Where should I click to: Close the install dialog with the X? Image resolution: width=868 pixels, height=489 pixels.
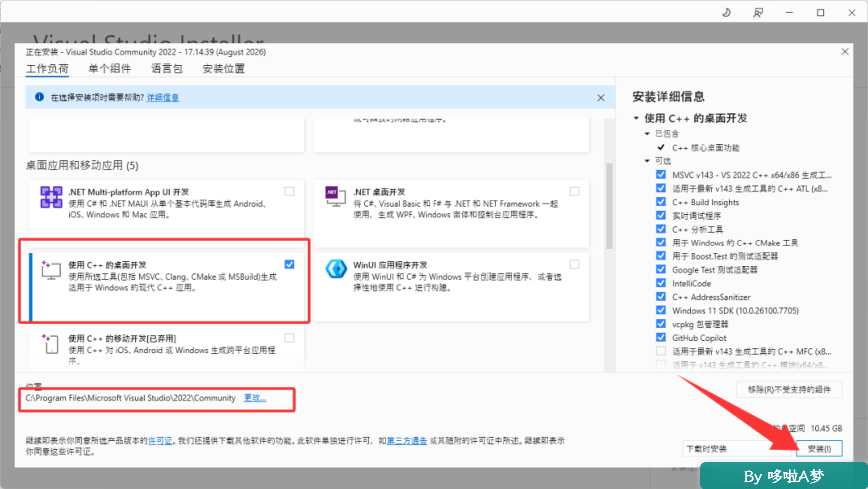(845, 52)
